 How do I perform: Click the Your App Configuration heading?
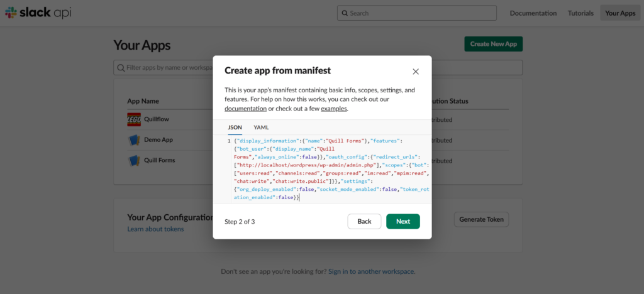170,217
